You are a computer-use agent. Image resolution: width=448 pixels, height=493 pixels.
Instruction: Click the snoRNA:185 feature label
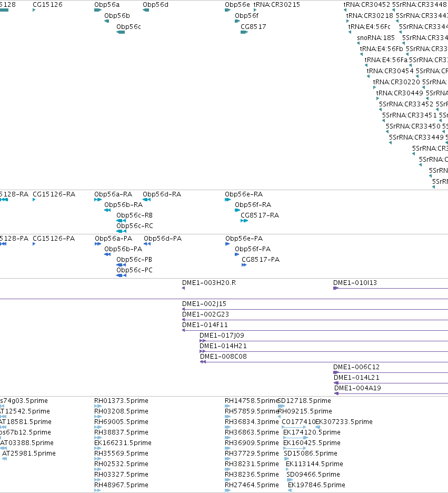(376, 38)
